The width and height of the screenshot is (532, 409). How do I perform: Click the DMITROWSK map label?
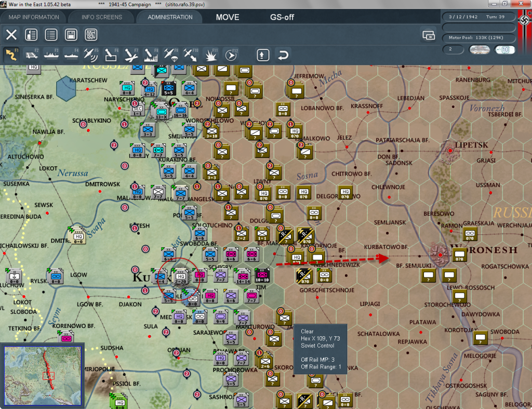[102, 184]
